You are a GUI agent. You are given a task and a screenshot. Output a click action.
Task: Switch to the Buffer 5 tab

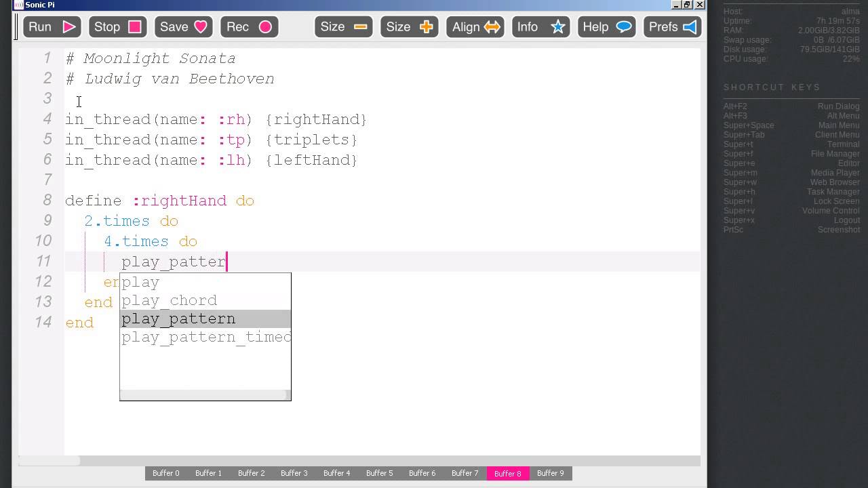point(380,473)
